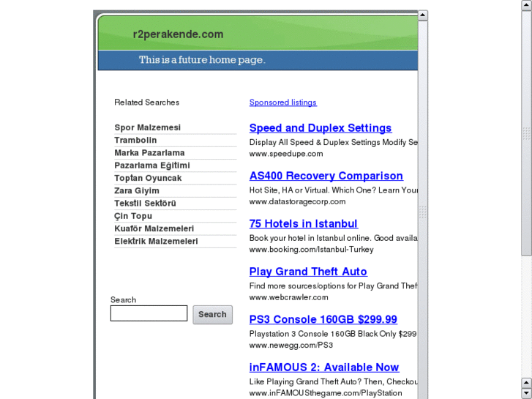Open Kuaför Malzemeleri related search

click(154, 228)
